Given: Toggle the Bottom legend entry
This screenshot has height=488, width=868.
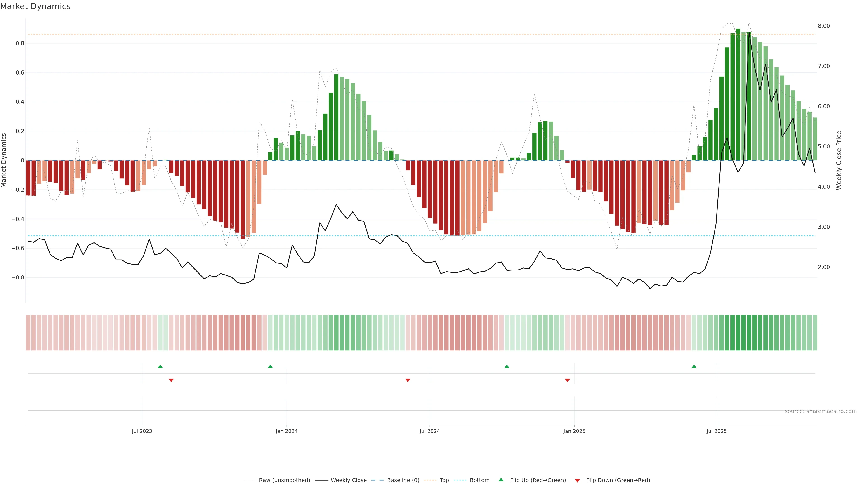Looking at the screenshot, I should click(479, 480).
